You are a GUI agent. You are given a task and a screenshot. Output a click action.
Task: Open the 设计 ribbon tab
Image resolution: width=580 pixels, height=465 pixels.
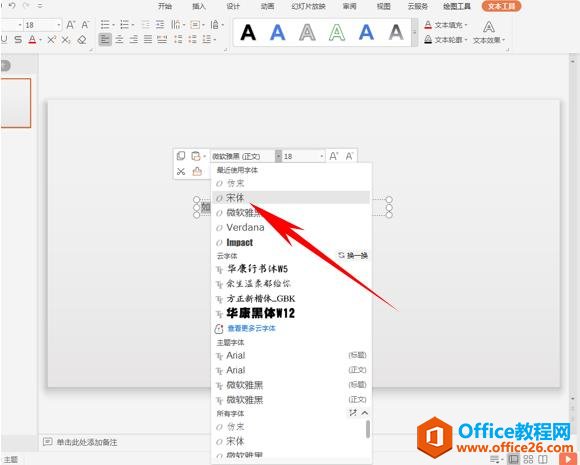tap(233, 6)
